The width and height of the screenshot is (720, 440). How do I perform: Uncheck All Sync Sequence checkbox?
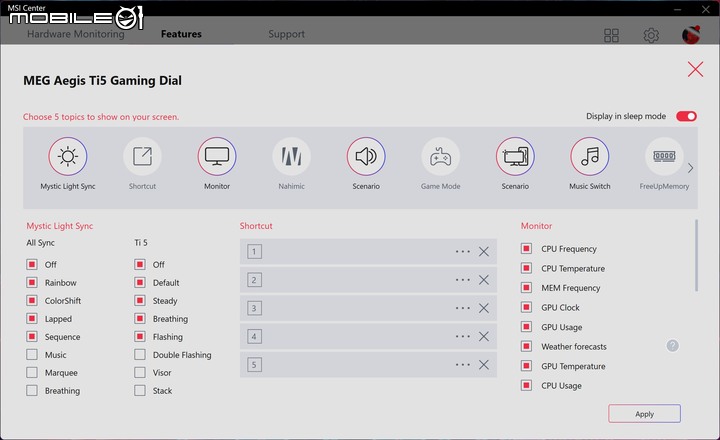pos(32,337)
